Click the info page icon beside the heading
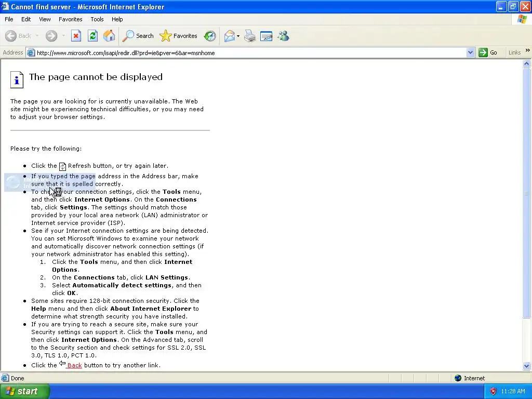532x399 pixels. click(17, 79)
